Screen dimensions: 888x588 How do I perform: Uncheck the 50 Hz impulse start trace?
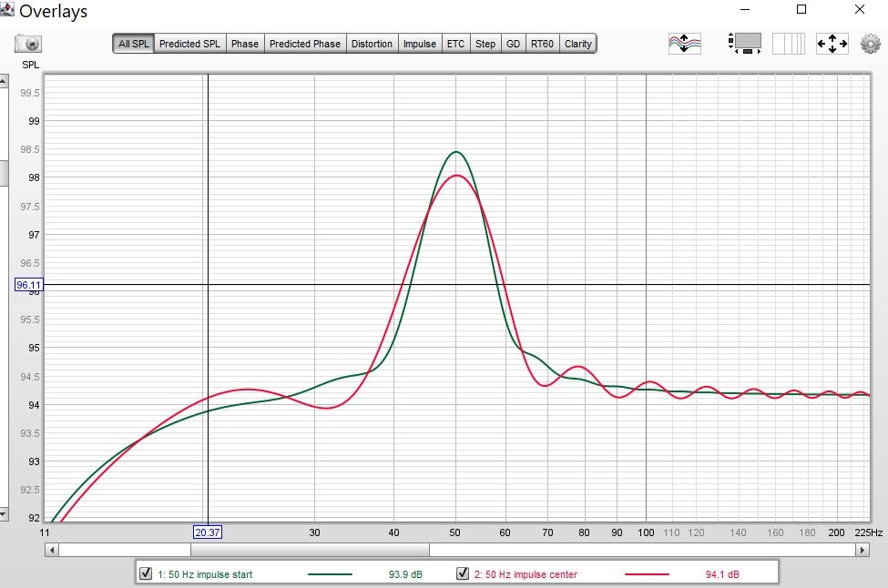coord(146,573)
